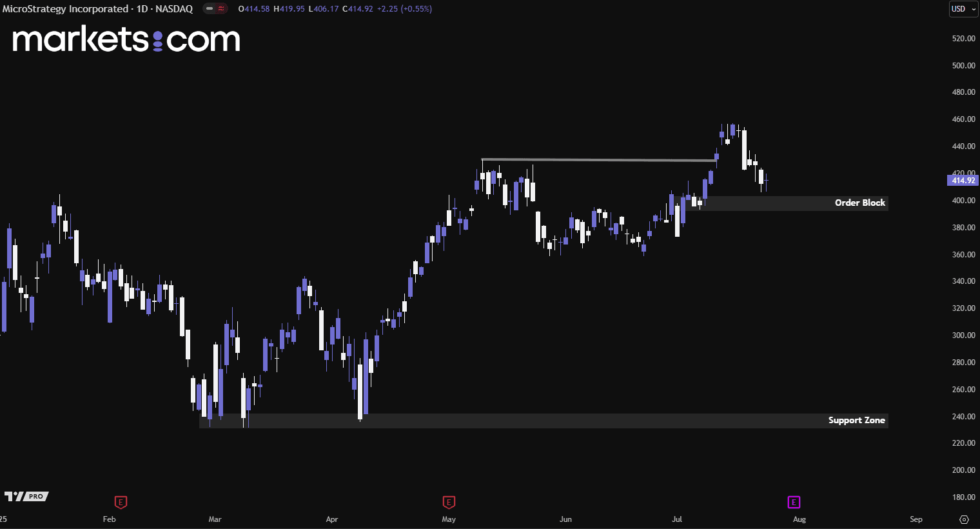Viewport: 980px width, 529px height.
Task: Select the Support Zone label
Action: coord(856,421)
